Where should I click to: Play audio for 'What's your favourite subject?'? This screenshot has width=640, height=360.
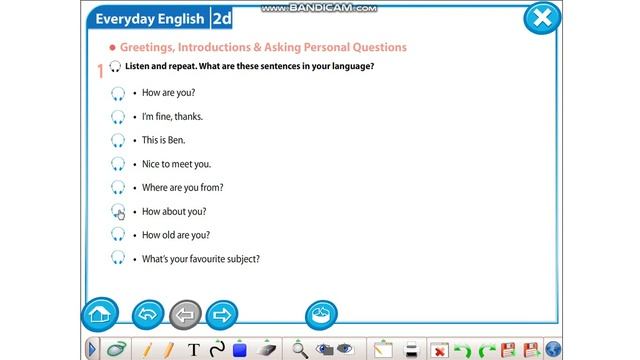tap(118, 258)
